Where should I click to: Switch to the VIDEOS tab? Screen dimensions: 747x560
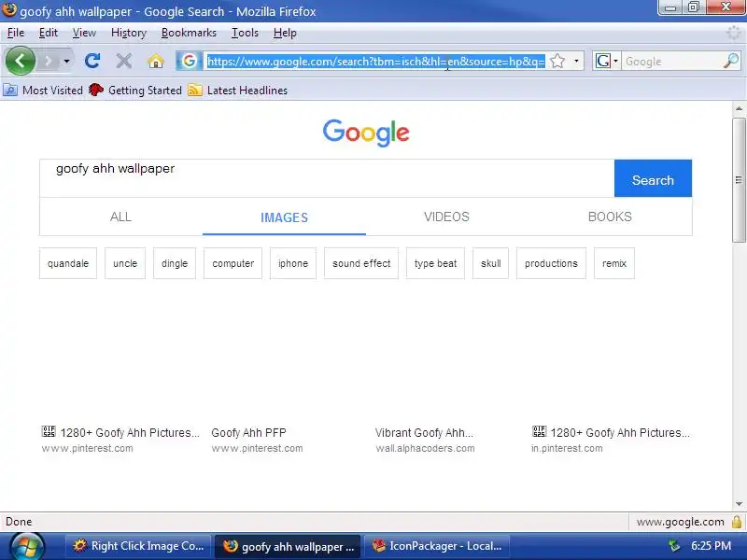pyautogui.click(x=447, y=217)
